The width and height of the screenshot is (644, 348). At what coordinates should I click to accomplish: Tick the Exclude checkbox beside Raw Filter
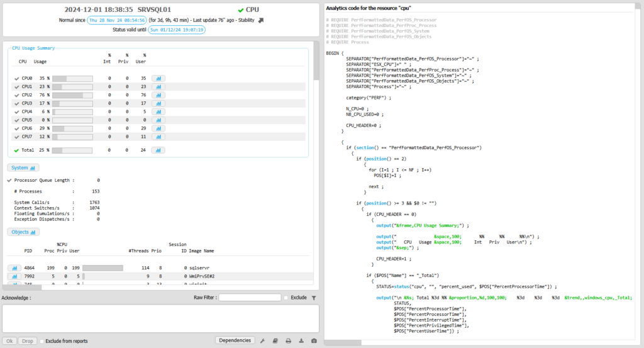tap(286, 298)
